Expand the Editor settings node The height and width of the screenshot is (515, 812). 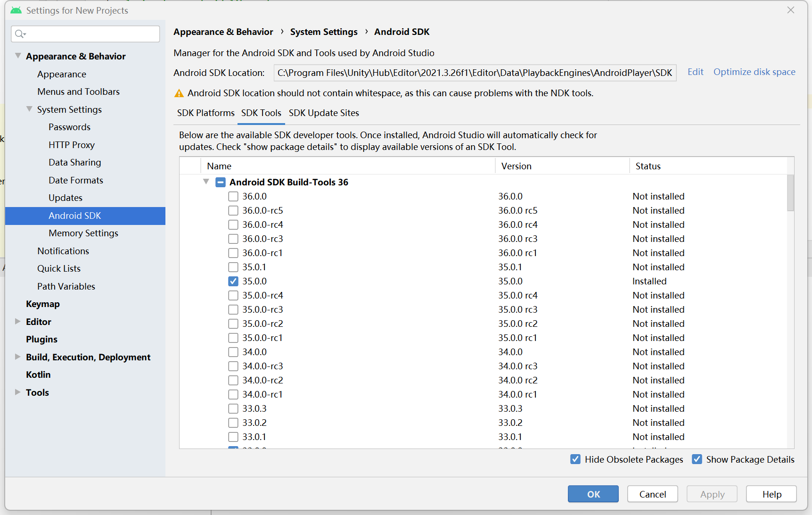tap(17, 321)
